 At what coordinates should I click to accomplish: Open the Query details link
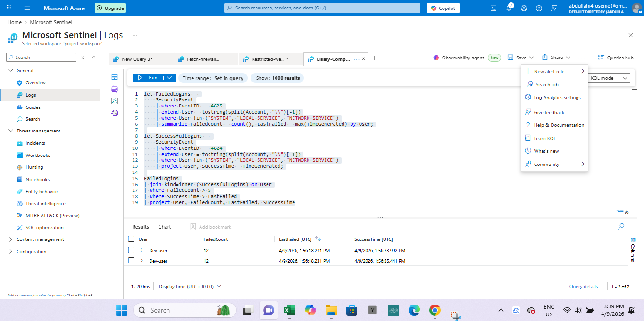coord(583,287)
